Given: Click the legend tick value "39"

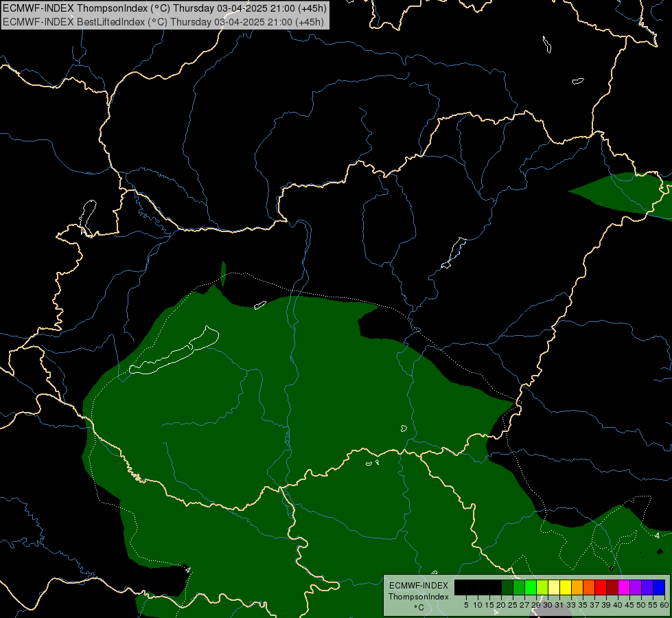Looking at the screenshot, I should click(x=606, y=605).
